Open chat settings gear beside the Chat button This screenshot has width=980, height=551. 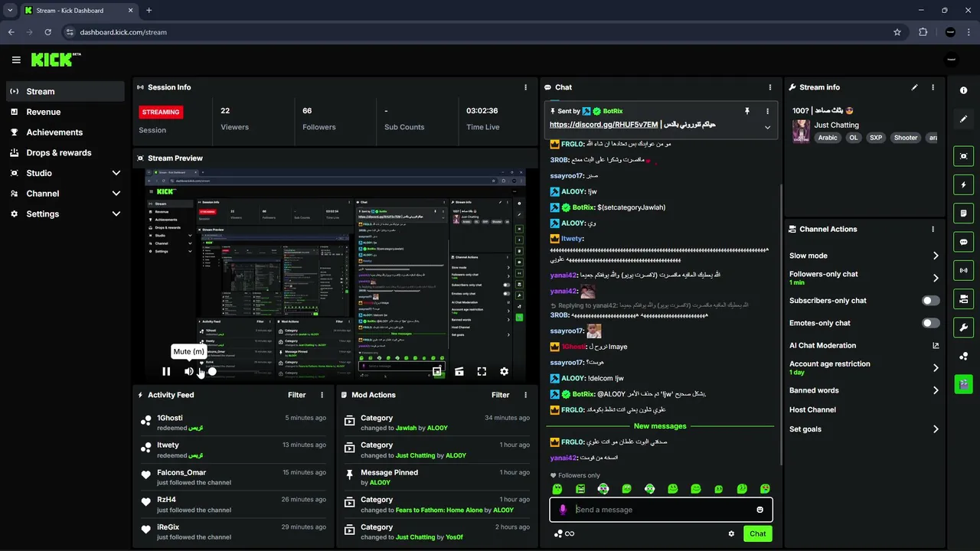[731, 534]
